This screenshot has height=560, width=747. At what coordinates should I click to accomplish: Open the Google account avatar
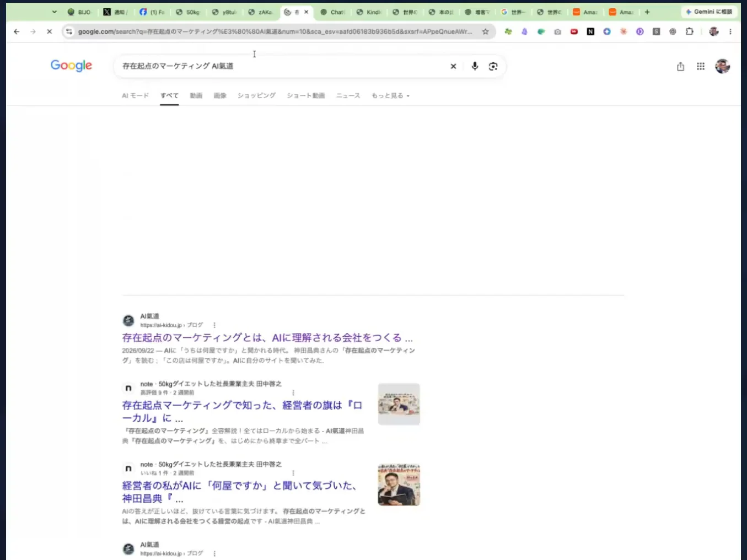tap(722, 66)
